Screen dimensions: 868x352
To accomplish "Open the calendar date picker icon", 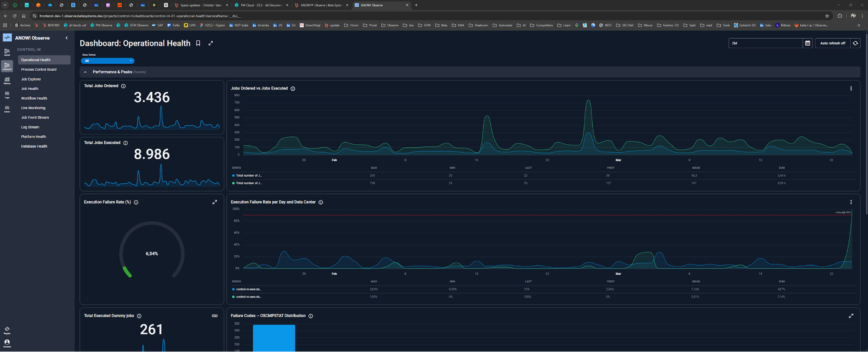I will pos(808,43).
